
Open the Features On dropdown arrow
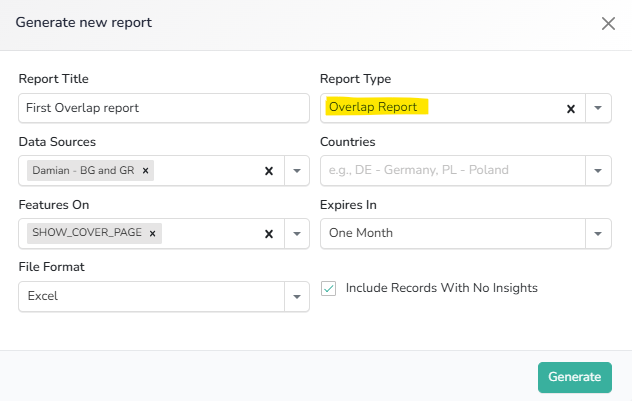coord(297,233)
